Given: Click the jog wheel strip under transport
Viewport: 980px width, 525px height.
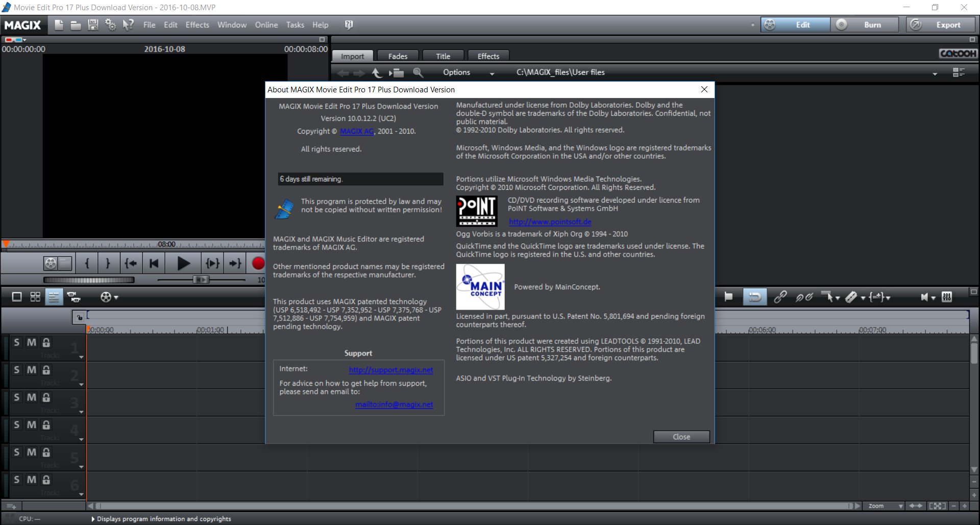Looking at the screenshot, I should point(89,280).
